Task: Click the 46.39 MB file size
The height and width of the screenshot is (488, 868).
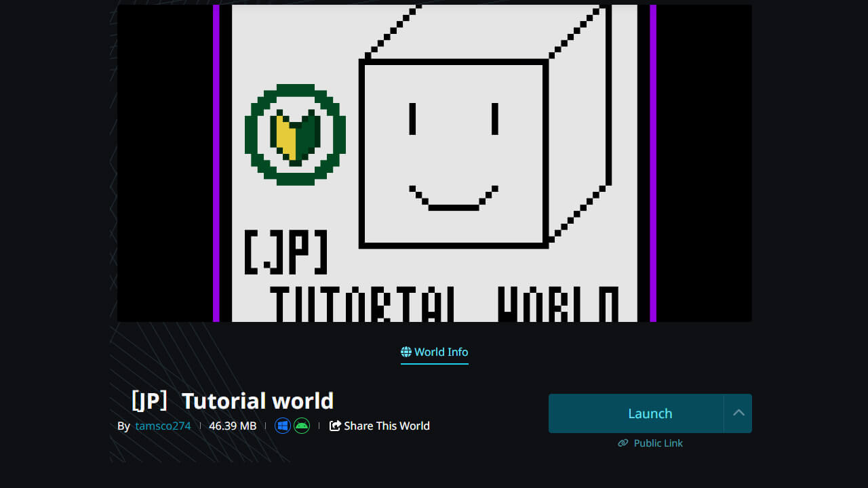Action: pos(233,426)
